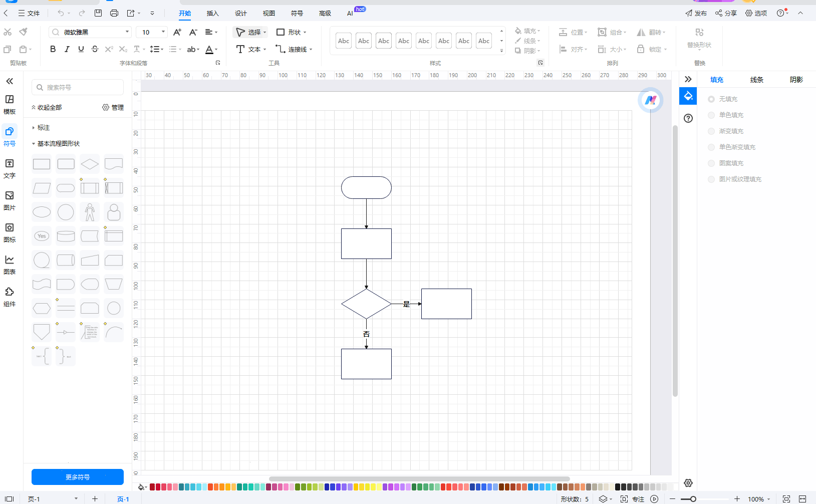Open the 文字 text sidebar panel
The height and width of the screenshot is (504, 816).
[10, 169]
